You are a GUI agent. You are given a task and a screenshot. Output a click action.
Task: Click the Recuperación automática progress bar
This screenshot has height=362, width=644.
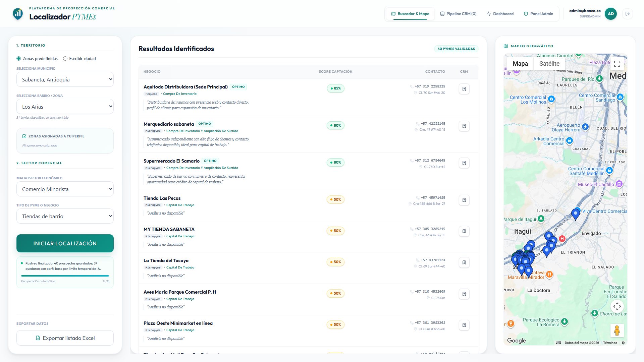click(65, 276)
